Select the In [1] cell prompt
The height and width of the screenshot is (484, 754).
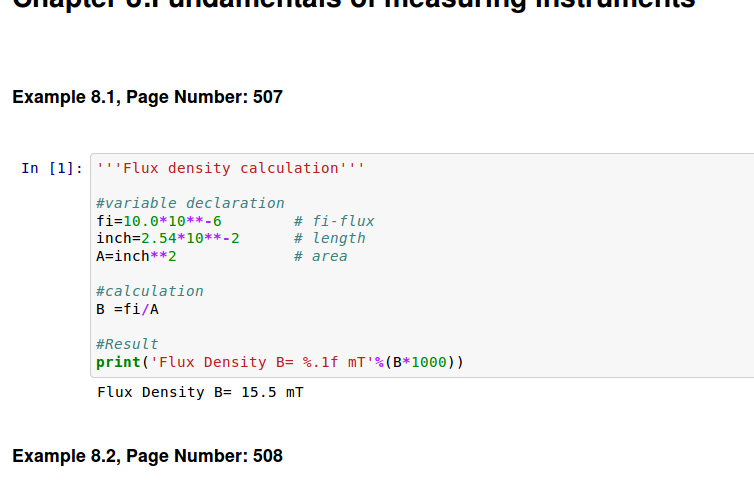click(x=52, y=168)
